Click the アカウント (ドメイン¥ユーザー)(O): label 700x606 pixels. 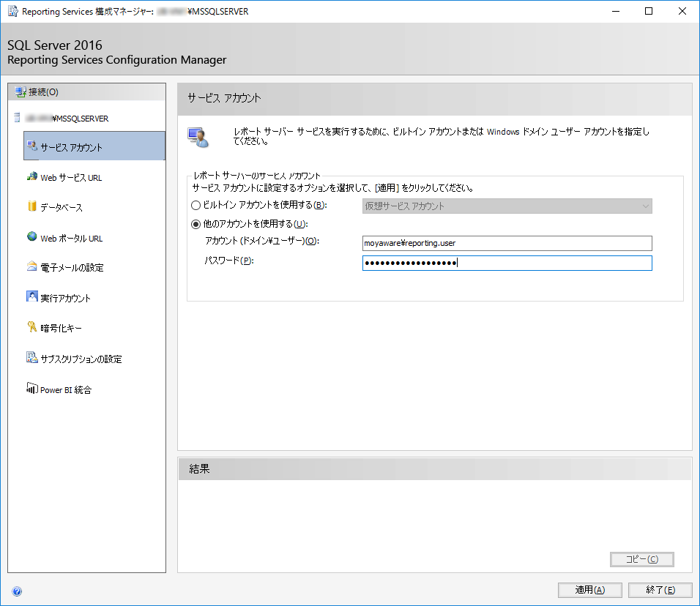coord(262,241)
